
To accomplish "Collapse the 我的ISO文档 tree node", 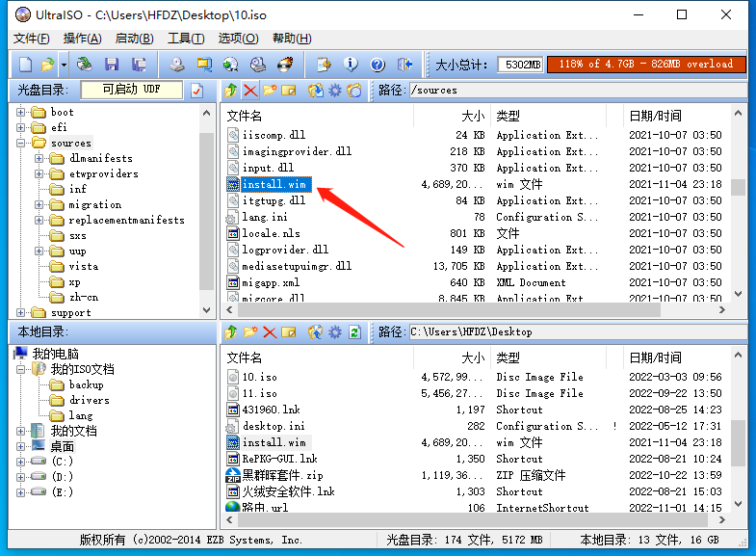I will pyautogui.click(x=21, y=370).
